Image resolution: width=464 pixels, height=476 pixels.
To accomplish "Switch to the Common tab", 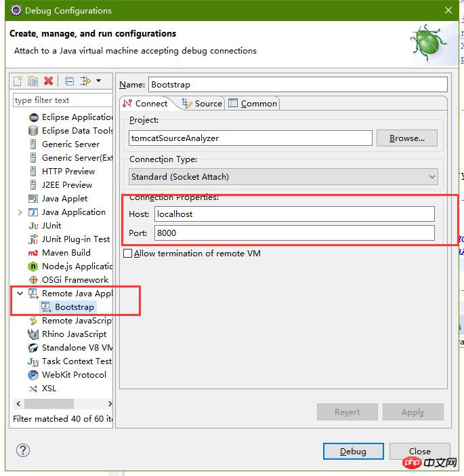I will tap(253, 104).
